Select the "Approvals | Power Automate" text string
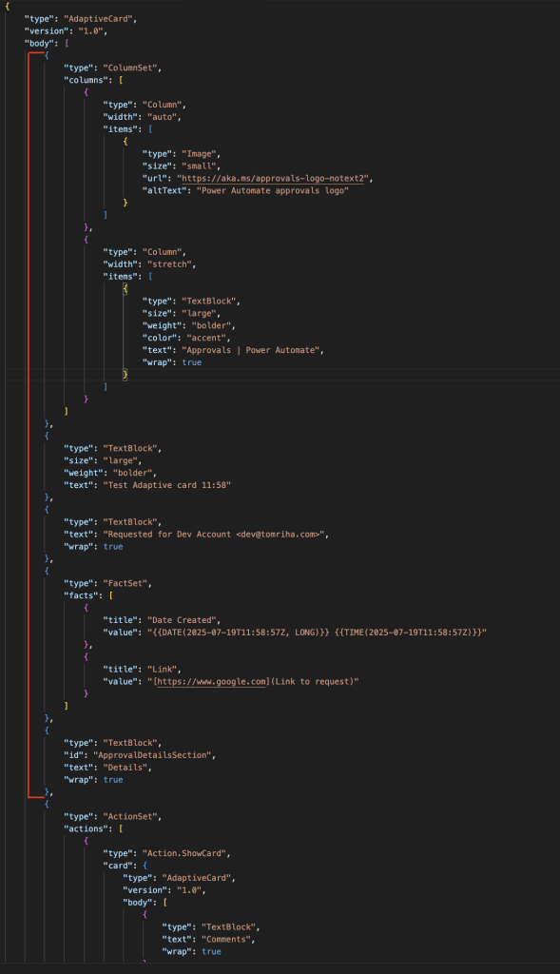Image resolution: width=560 pixels, height=974 pixels. click(253, 350)
